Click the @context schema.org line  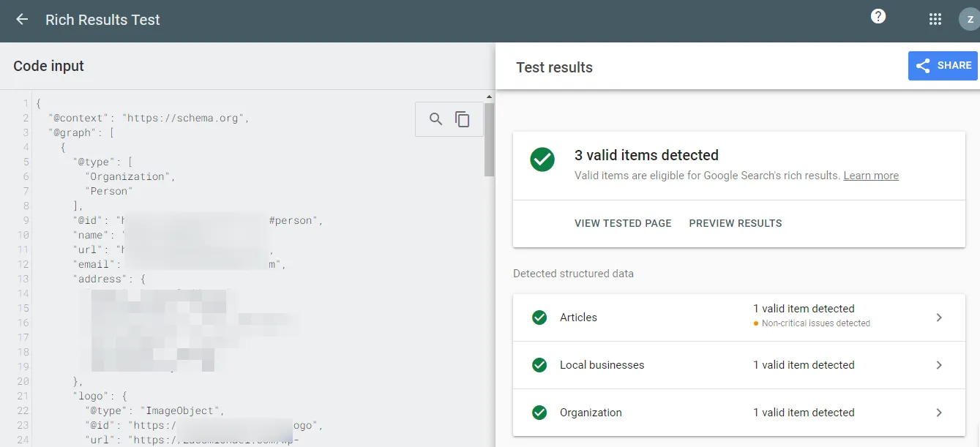pyautogui.click(x=149, y=118)
